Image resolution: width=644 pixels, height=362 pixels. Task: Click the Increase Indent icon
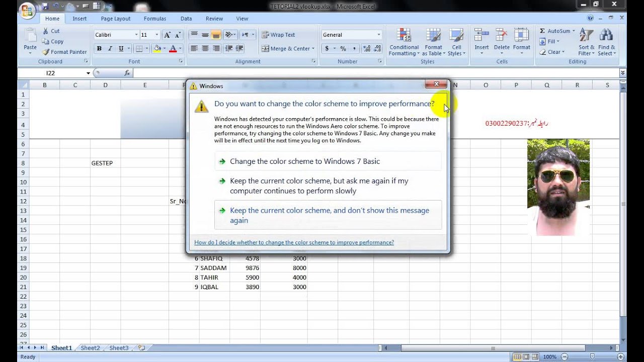[239, 49]
